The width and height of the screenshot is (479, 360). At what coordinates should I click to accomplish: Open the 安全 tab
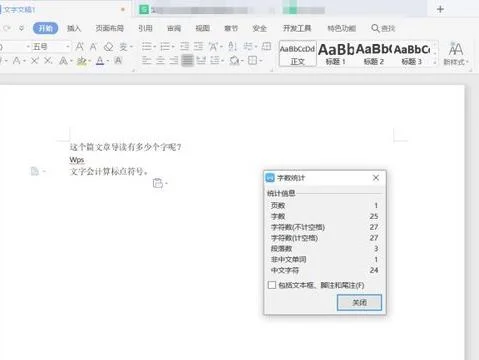tap(259, 28)
